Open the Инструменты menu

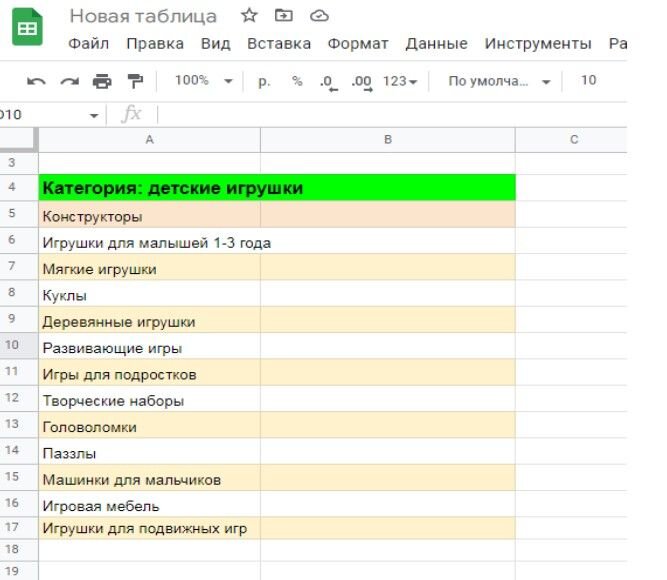click(x=538, y=43)
